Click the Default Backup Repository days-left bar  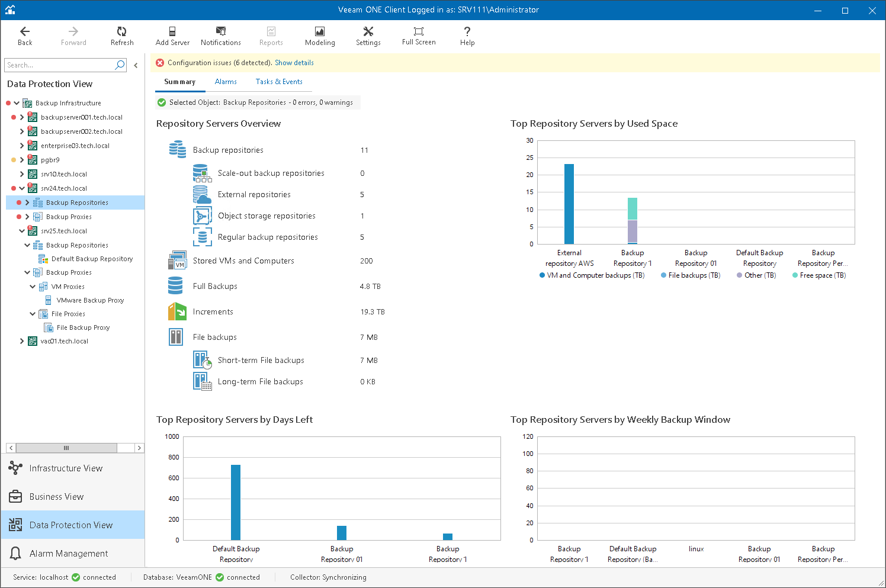tap(236, 502)
